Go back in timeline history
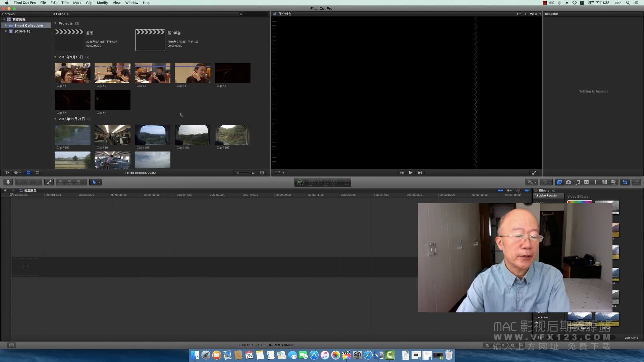The height and width of the screenshot is (362, 644). pos(5,190)
